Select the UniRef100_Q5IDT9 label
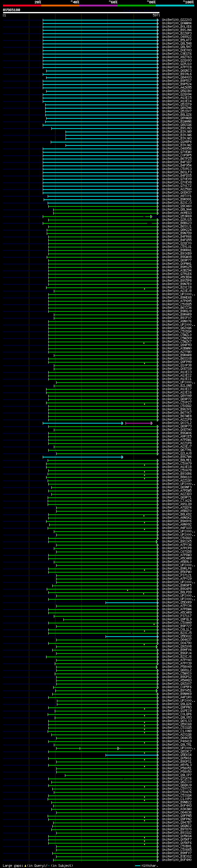The height and width of the screenshot is (868, 197). (177, 105)
